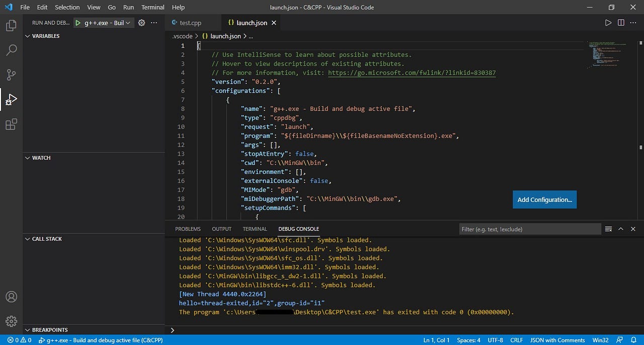Open debug configuration dropdown g++.exe
The height and width of the screenshot is (345, 644).
point(107,23)
